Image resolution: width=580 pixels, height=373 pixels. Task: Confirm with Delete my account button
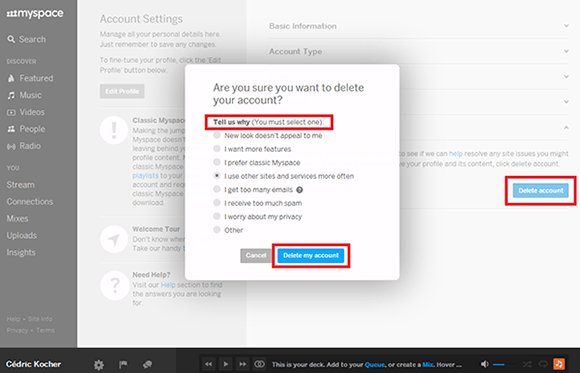click(x=311, y=255)
